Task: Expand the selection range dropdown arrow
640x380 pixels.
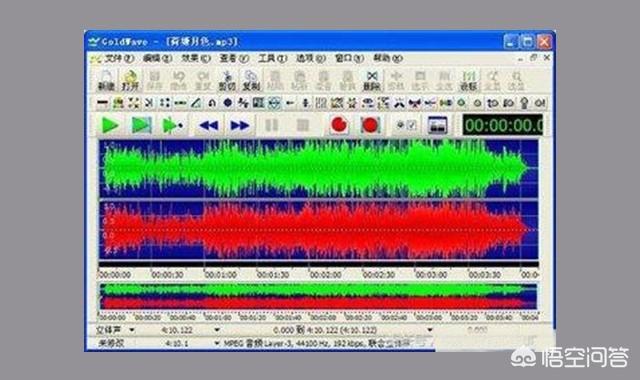Action: tap(429, 329)
